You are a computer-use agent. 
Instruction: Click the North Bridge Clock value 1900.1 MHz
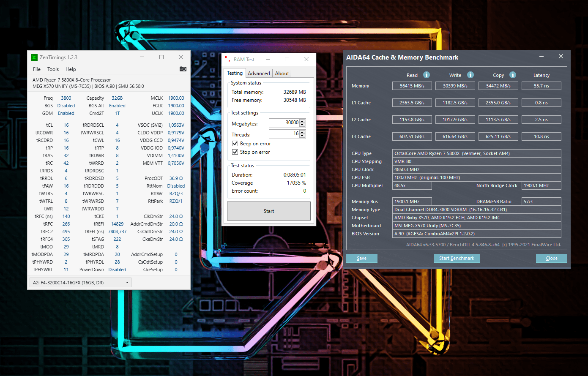tap(542, 185)
